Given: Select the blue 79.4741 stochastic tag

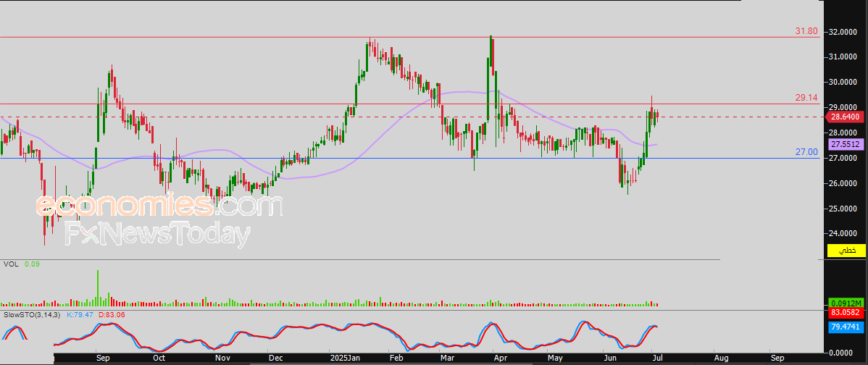Looking at the screenshot, I should point(846,327).
